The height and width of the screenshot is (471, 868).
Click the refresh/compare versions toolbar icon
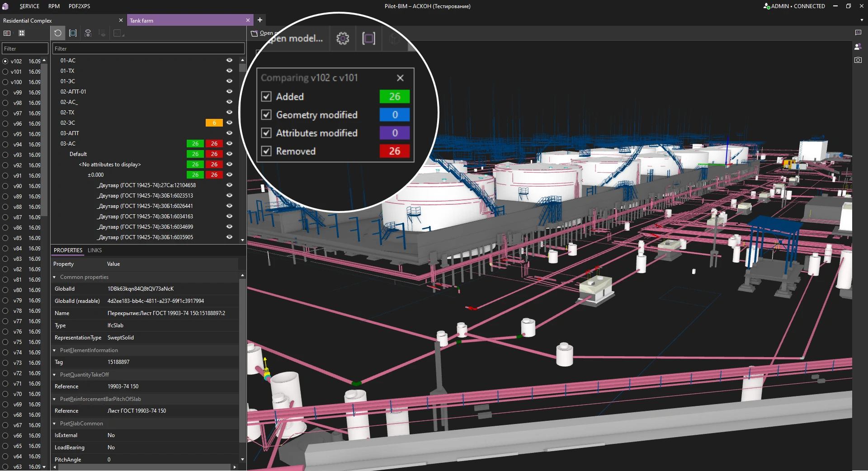(57, 33)
